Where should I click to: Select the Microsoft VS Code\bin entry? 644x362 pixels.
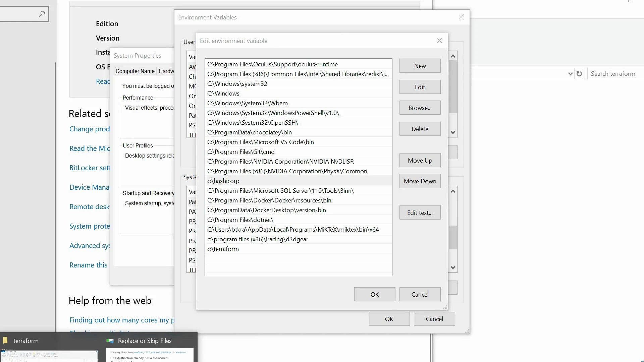click(299, 142)
